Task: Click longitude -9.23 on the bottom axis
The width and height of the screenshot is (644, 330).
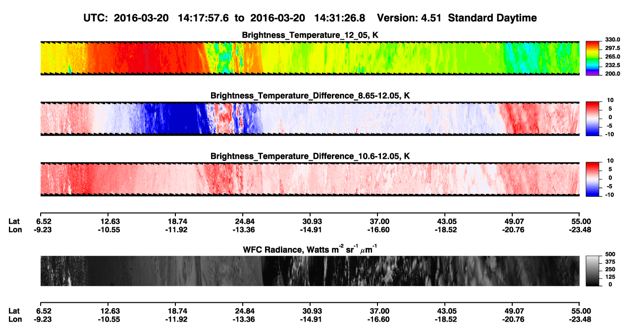Action: tap(42, 319)
